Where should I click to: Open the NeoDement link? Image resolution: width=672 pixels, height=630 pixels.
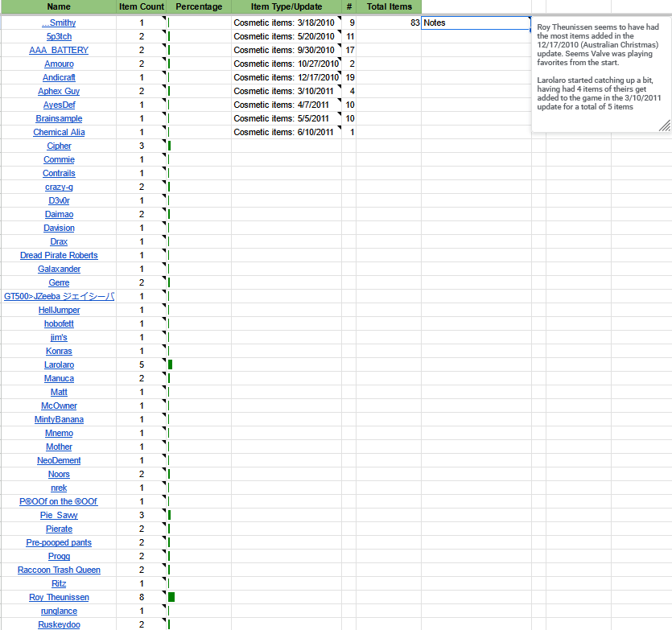point(59,461)
